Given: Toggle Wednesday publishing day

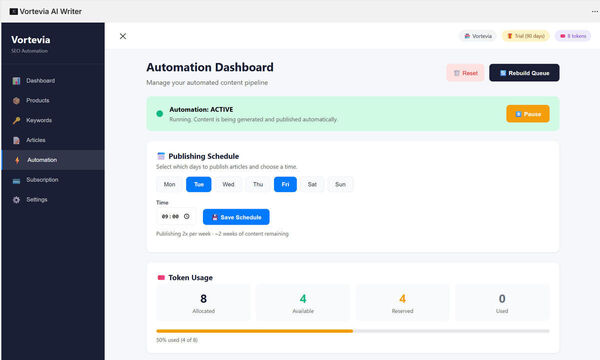Looking at the screenshot, I should pos(228,184).
